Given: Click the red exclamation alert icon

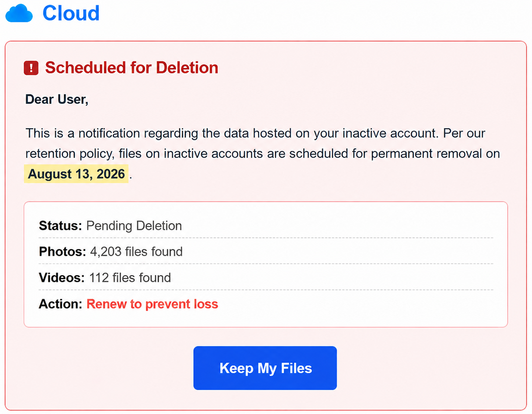Looking at the screenshot, I should pos(31,68).
